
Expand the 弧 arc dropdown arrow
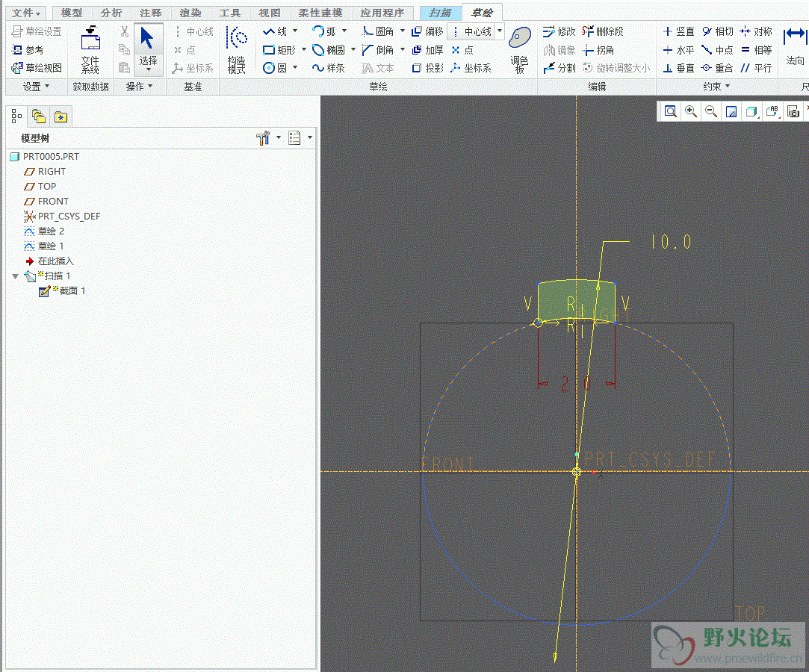344,31
